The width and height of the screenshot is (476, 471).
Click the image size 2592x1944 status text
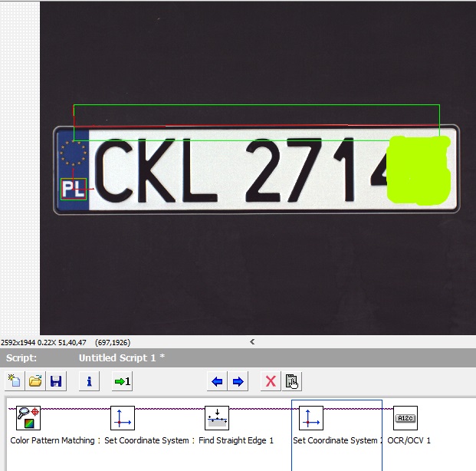click(18, 342)
